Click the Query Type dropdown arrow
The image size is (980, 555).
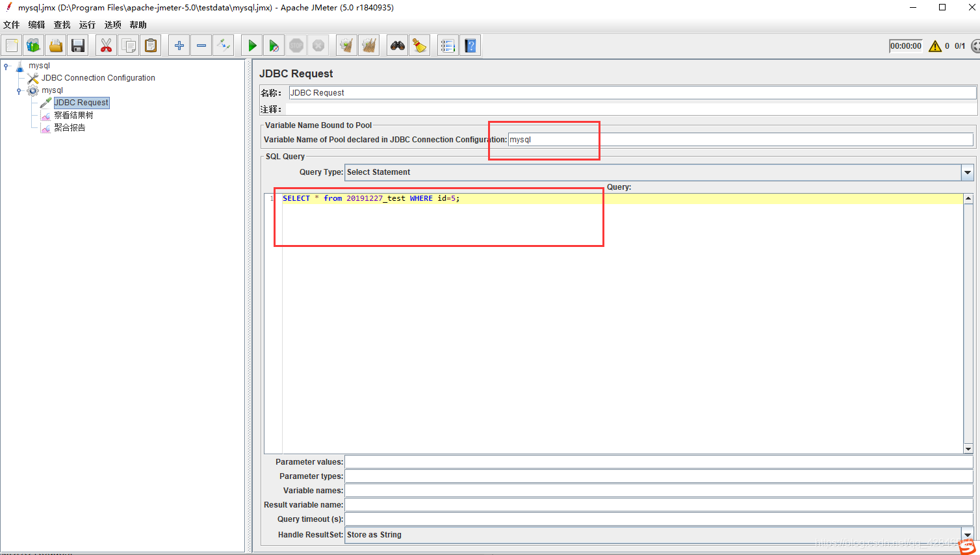coord(968,172)
